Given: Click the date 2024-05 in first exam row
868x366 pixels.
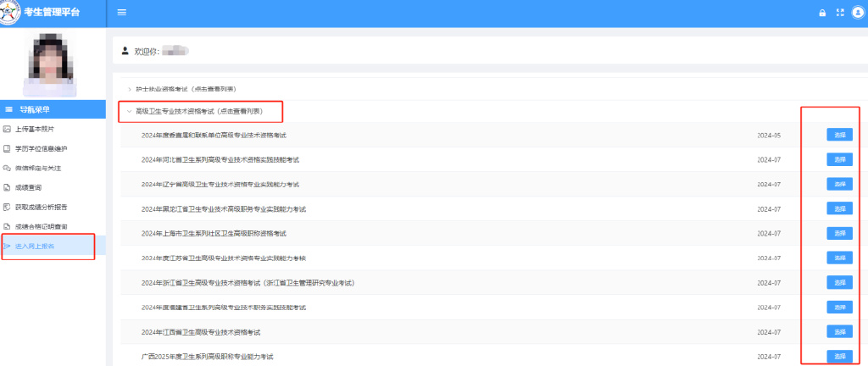Looking at the screenshot, I should tap(769, 135).
